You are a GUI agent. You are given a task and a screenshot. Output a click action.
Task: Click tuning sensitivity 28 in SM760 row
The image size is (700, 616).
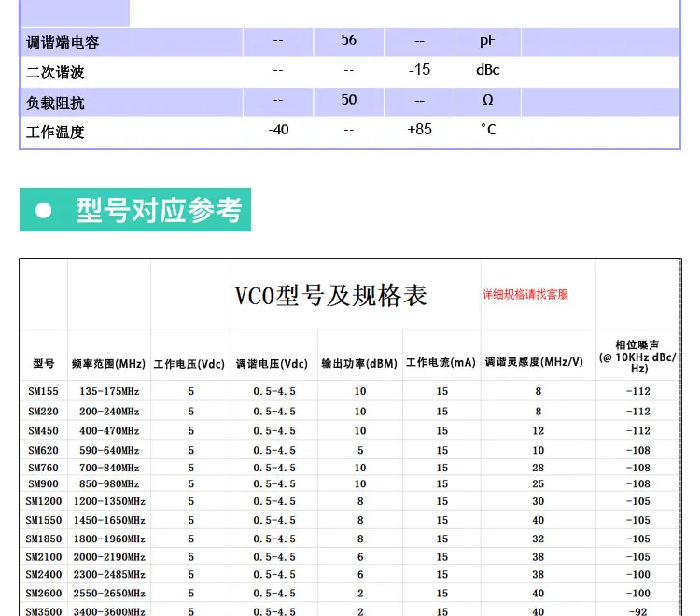pyautogui.click(x=538, y=468)
